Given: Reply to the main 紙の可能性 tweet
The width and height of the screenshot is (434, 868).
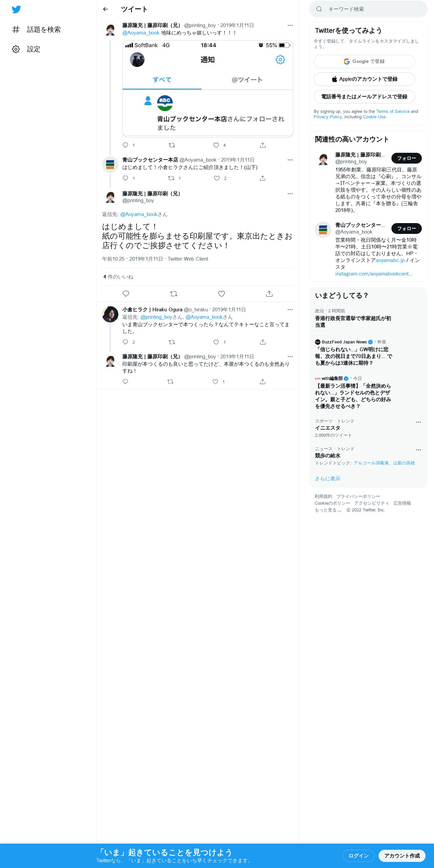Looking at the screenshot, I should 126,294.
